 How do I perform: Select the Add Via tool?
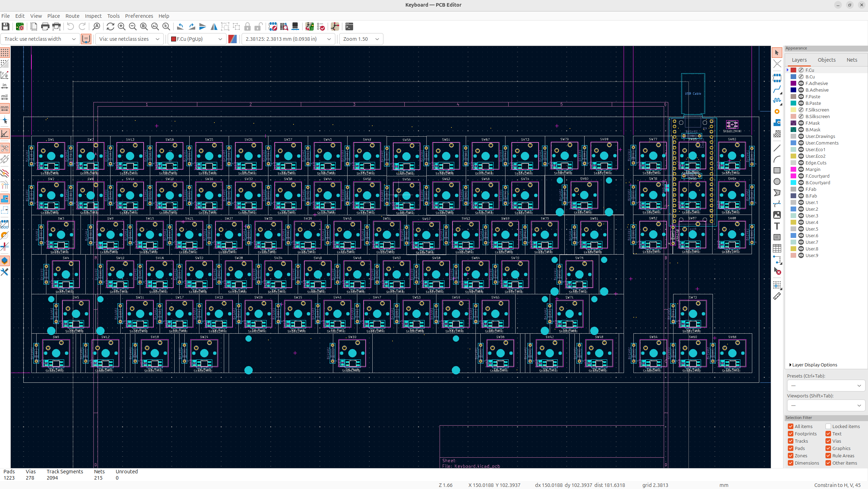click(777, 111)
